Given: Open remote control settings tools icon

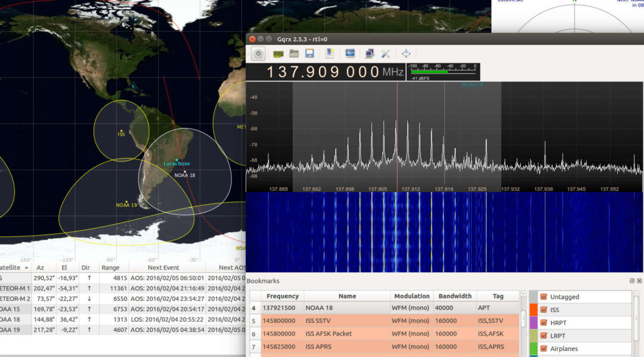Looking at the screenshot, I should pos(385,54).
